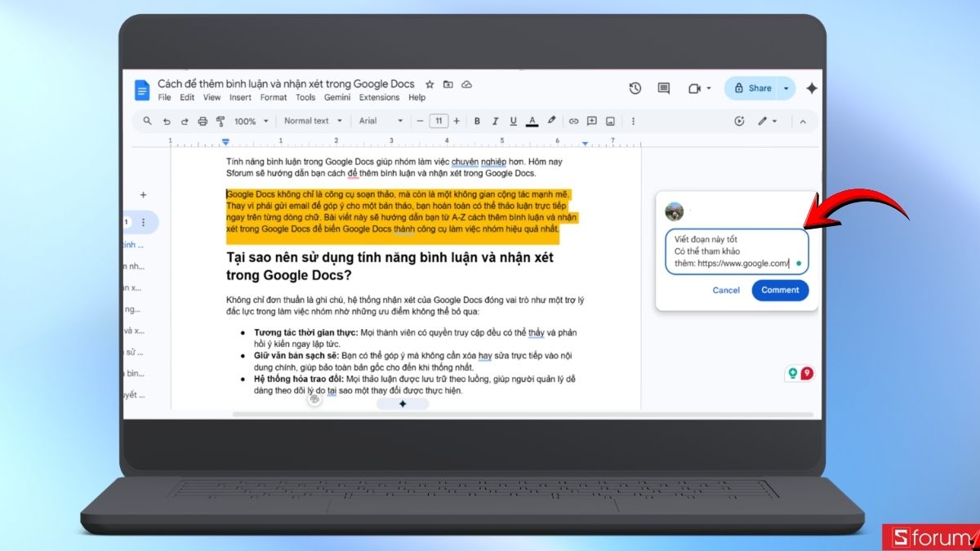Open the Arial font dropdown

pyautogui.click(x=381, y=121)
